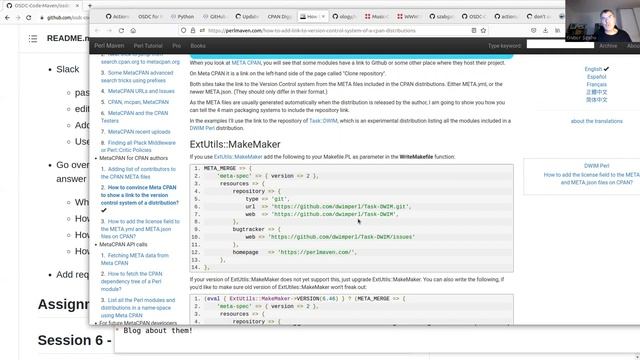The height and width of the screenshot is (360, 640).
Task: Click the forward arrow in the GitHub window
Action: coord(18,18)
